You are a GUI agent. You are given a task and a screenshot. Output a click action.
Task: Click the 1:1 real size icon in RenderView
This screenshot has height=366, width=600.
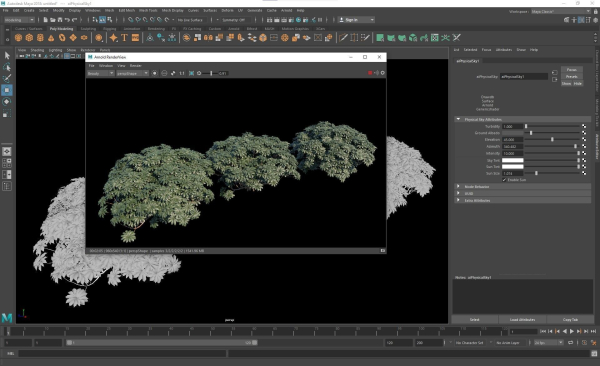tap(182, 73)
